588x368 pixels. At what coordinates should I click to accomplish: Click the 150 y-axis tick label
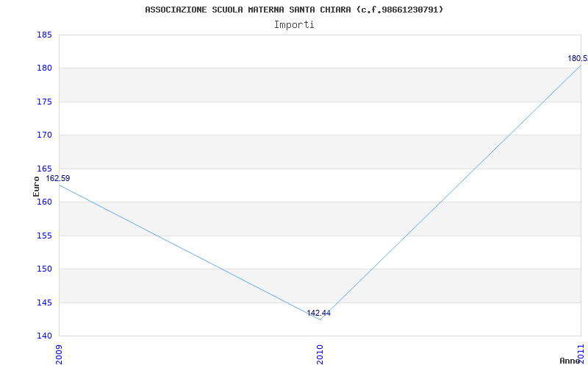(x=44, y=269)
